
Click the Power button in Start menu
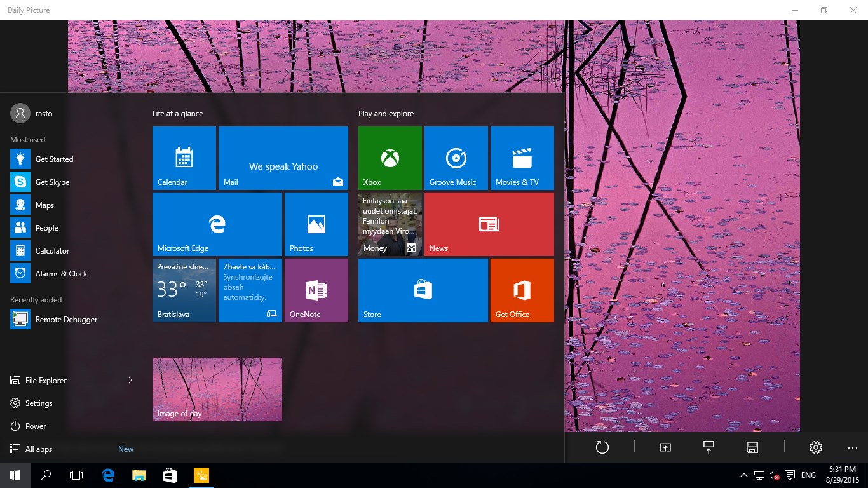point(36,426)
